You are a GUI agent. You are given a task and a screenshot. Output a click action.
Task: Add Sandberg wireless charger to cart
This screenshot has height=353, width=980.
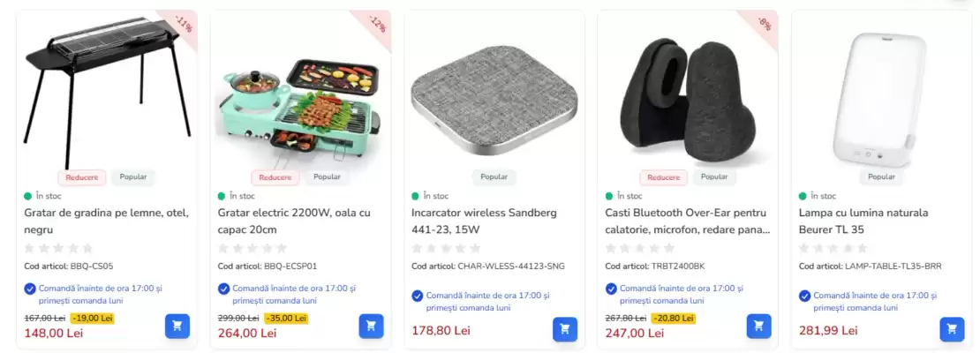pyautogui.click(x=565, y=329)
